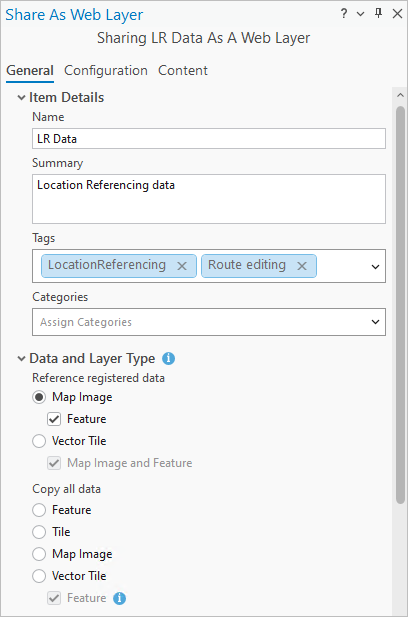The image size is (408, 617).
Task: Click the Reference registered data label
Action: pos(98,378)
